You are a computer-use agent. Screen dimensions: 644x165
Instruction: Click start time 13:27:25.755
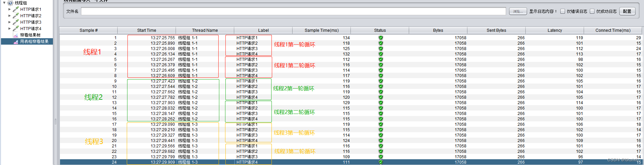coord(163,38)
